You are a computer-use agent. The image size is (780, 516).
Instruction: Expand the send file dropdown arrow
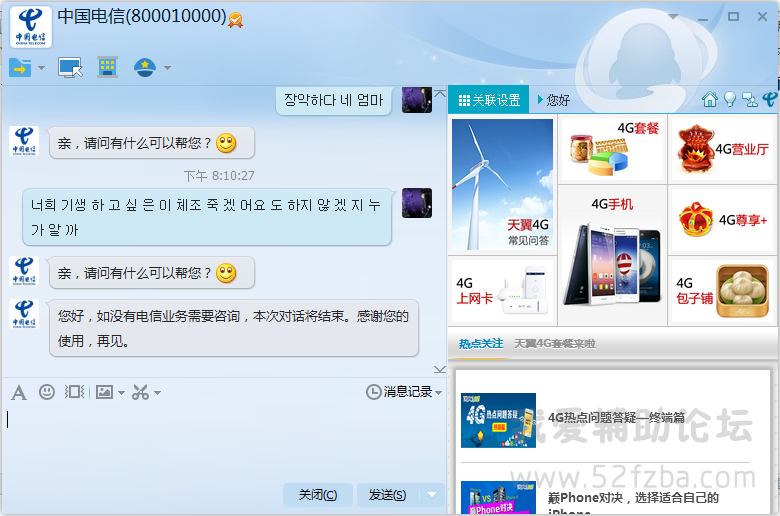(x=41, y=68)
